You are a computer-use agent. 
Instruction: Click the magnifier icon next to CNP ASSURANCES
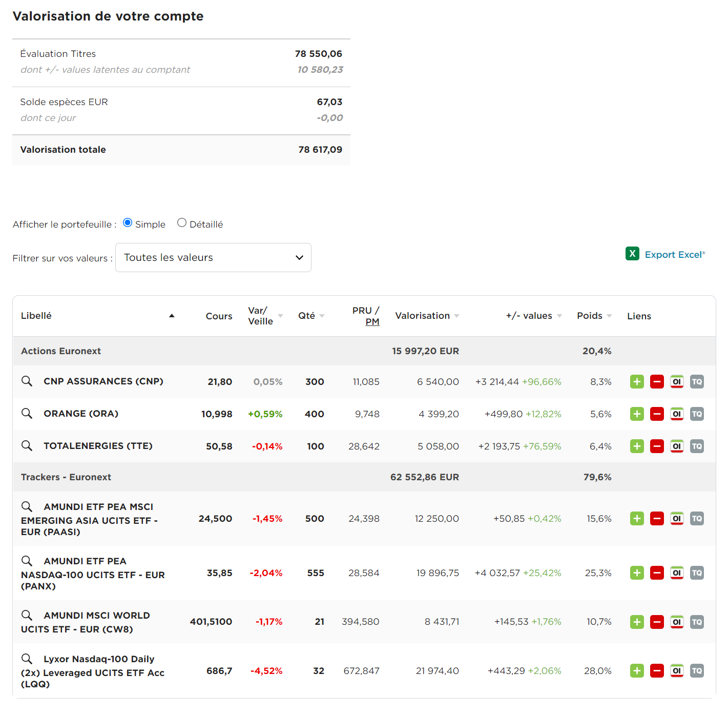pos(27,381)
